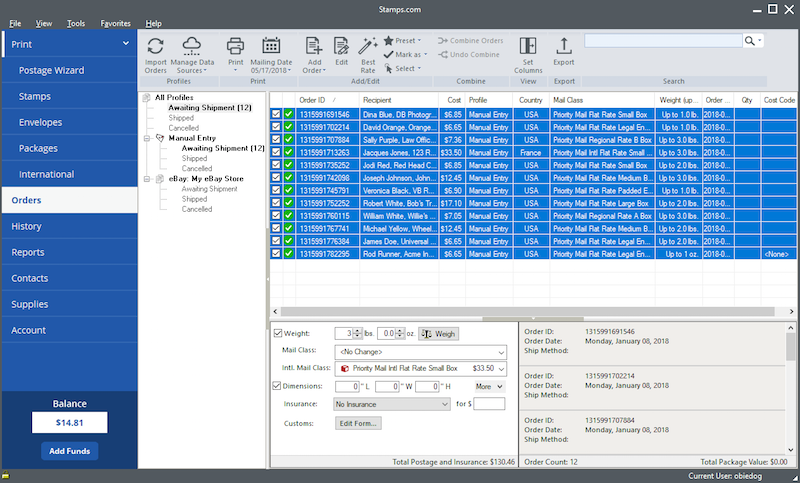This screenshot has height=483, width=800.
Task: Collapse the Print sidebar chevron
Action: coord(126,44)
